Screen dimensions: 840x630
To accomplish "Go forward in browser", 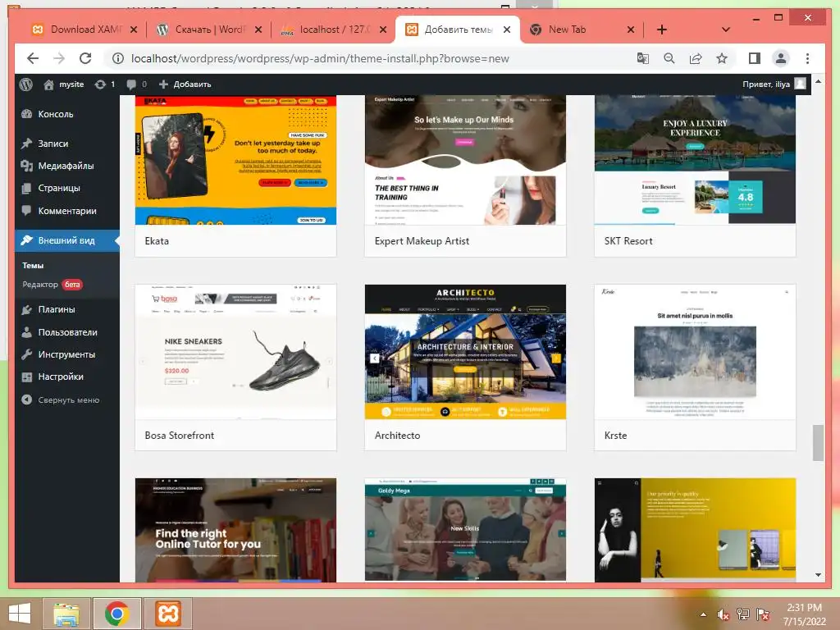I will pyautogui.click(x=59, y=58).
